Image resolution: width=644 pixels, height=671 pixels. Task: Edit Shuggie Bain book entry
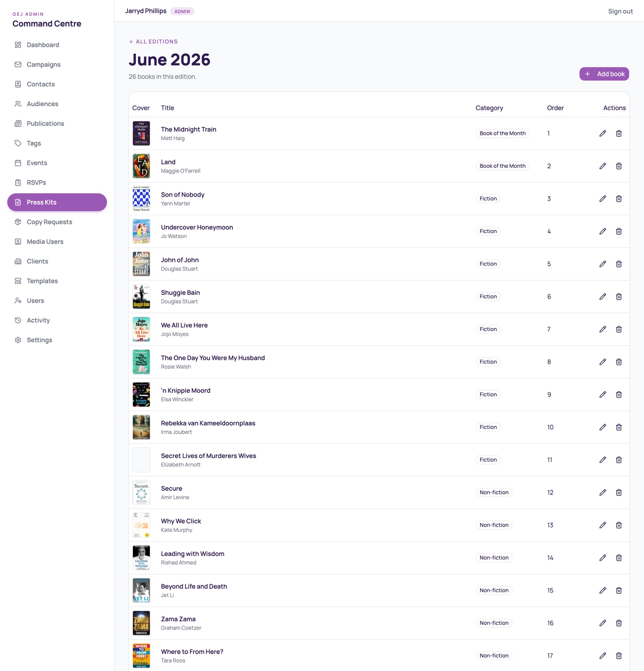602,296
